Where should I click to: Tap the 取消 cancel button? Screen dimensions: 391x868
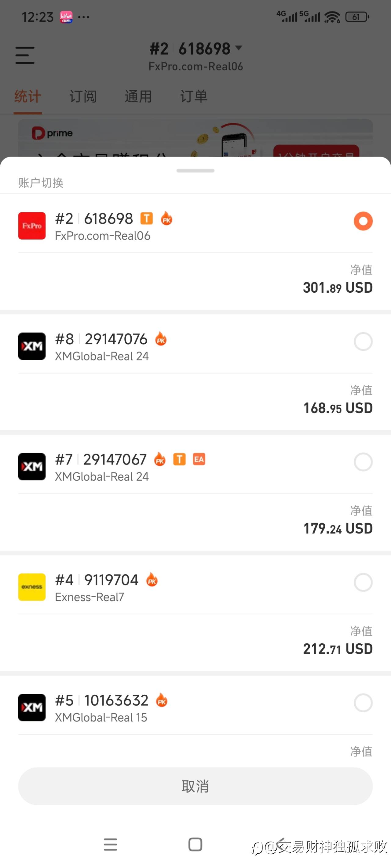click(x=195, y=787)
